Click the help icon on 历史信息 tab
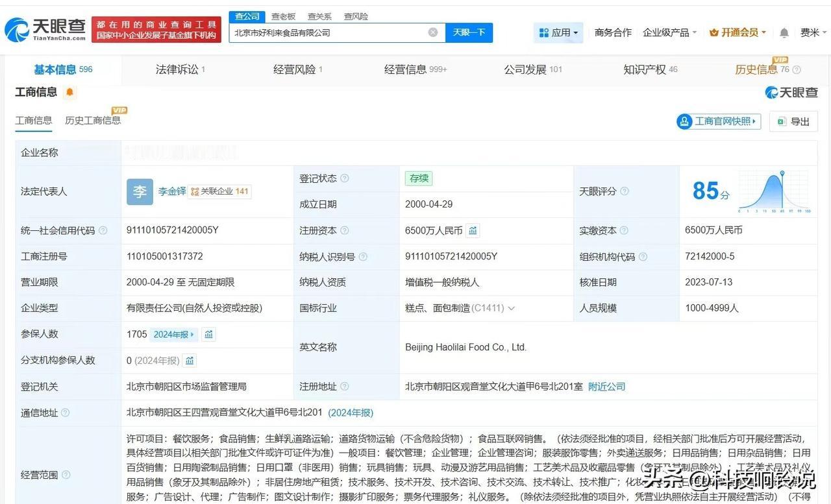The image size is (831, 504). point(797,70)
